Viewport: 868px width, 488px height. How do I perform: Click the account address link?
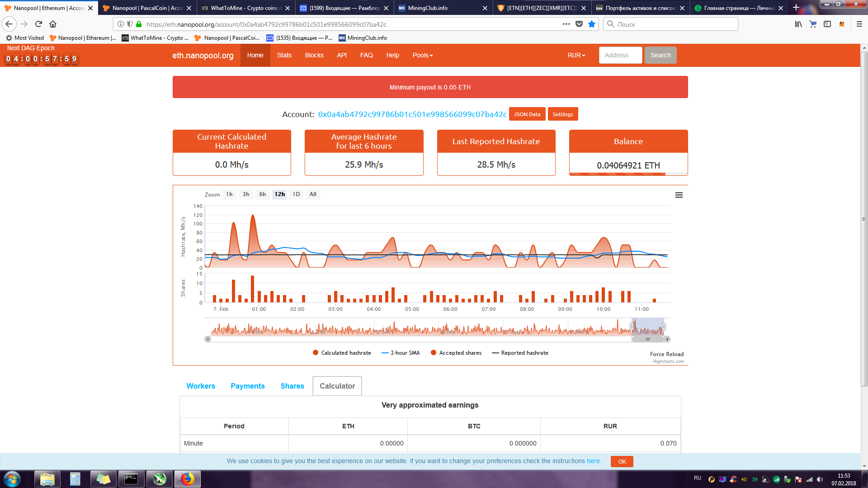tap(412, 114)
